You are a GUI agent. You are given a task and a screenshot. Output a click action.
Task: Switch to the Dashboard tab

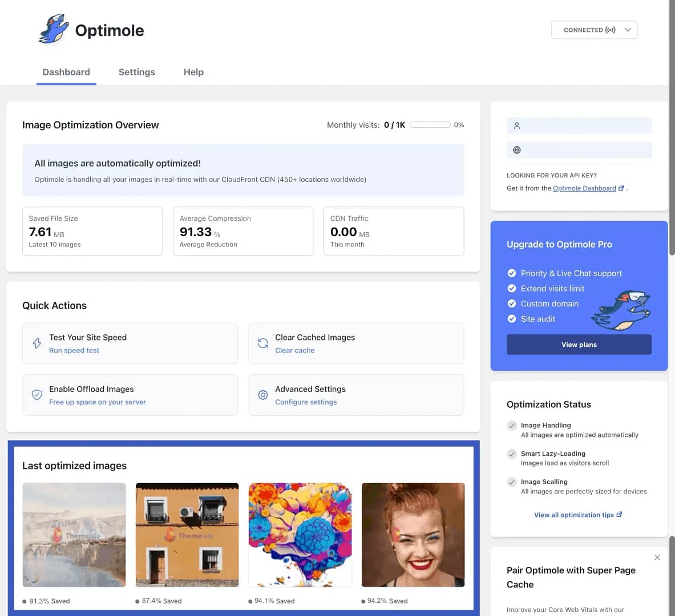pos(66,72)
